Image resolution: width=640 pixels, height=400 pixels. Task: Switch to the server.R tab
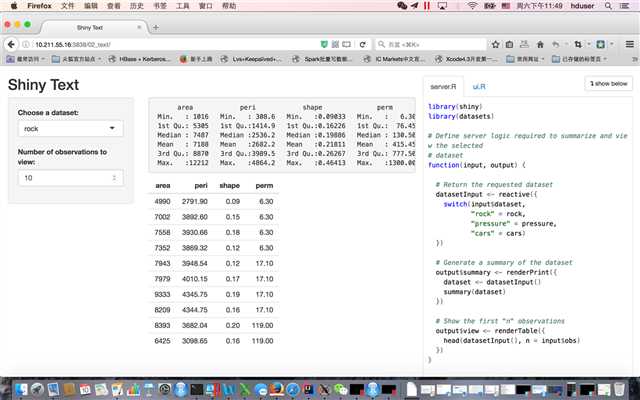(x=443, y=87)
